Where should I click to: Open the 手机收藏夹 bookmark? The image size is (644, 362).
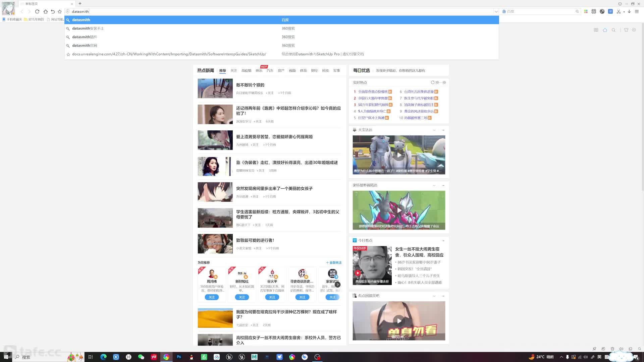coord(12,19)
